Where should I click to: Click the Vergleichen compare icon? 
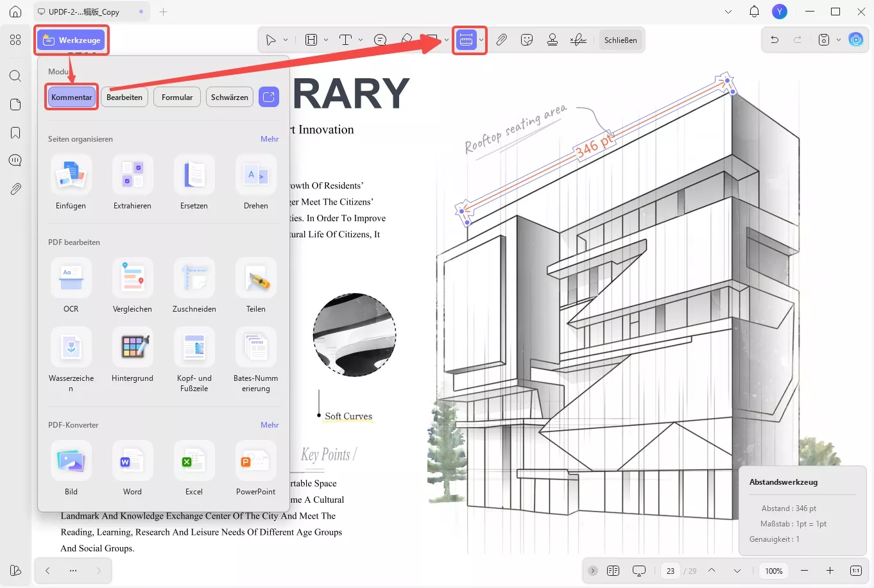coord(132,278)
